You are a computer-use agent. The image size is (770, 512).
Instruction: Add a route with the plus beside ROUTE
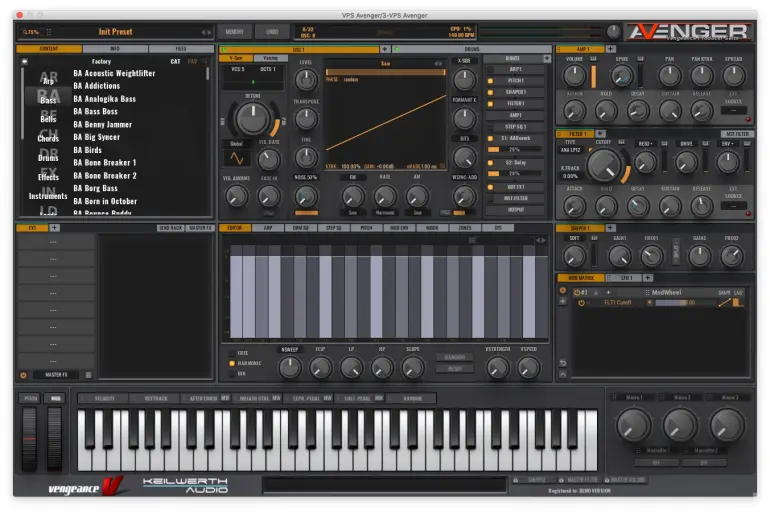(x=547, y=58)
